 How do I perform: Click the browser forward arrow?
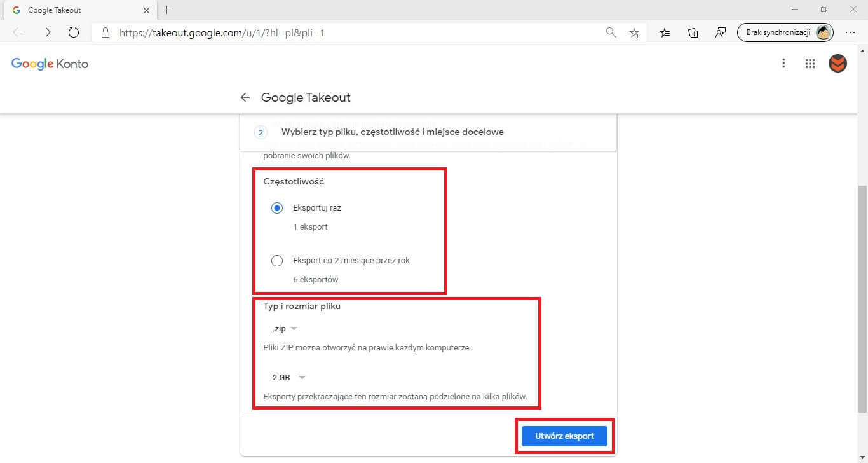point(45,32)
